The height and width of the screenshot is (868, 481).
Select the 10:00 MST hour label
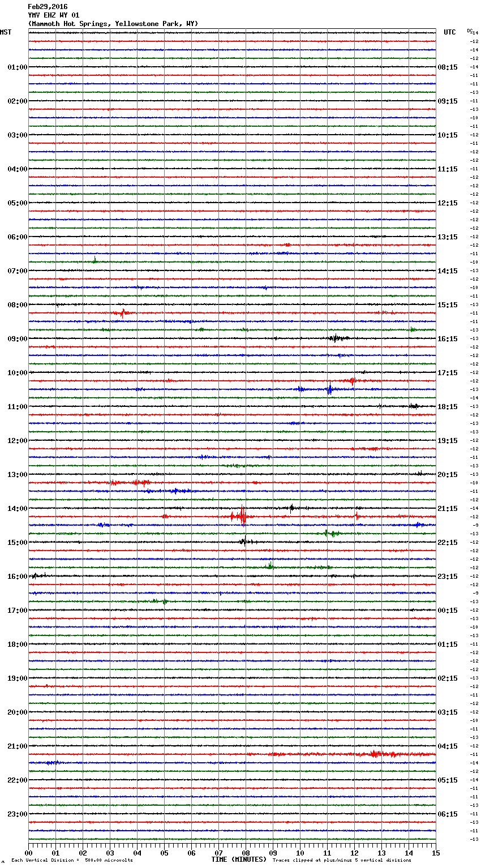[17, 373]
